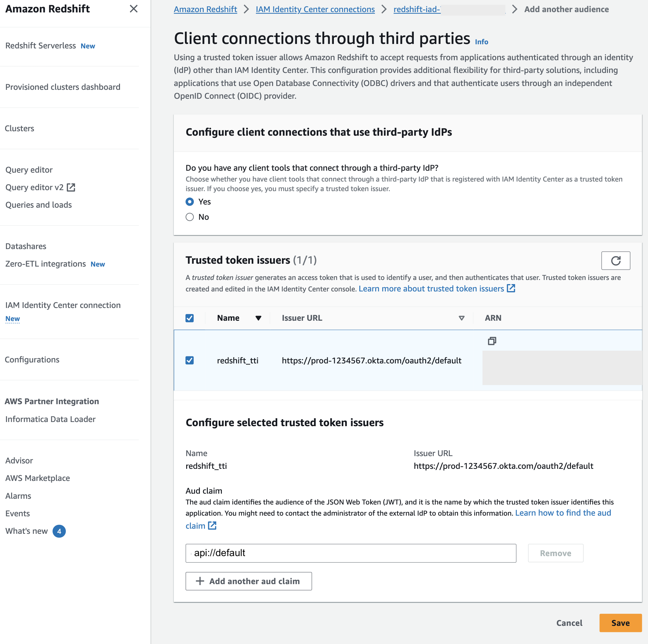This screenshot has height=644, width=648.
Task: Sort by Issuer URL column arrow
Action: 461,318
